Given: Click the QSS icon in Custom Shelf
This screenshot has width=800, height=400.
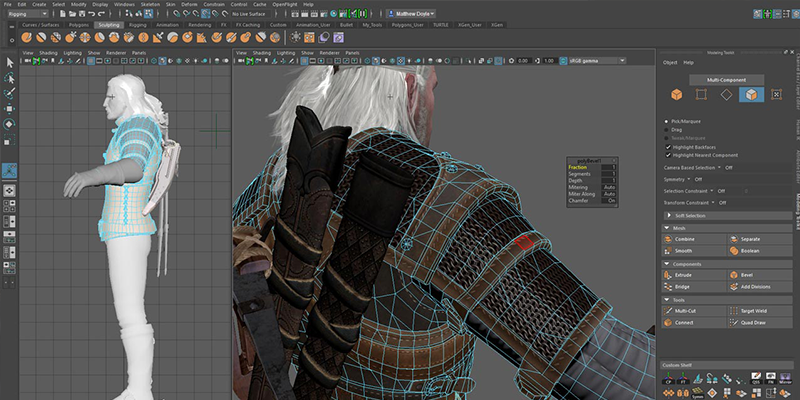Looking at the screenshot, I should 756,378.
